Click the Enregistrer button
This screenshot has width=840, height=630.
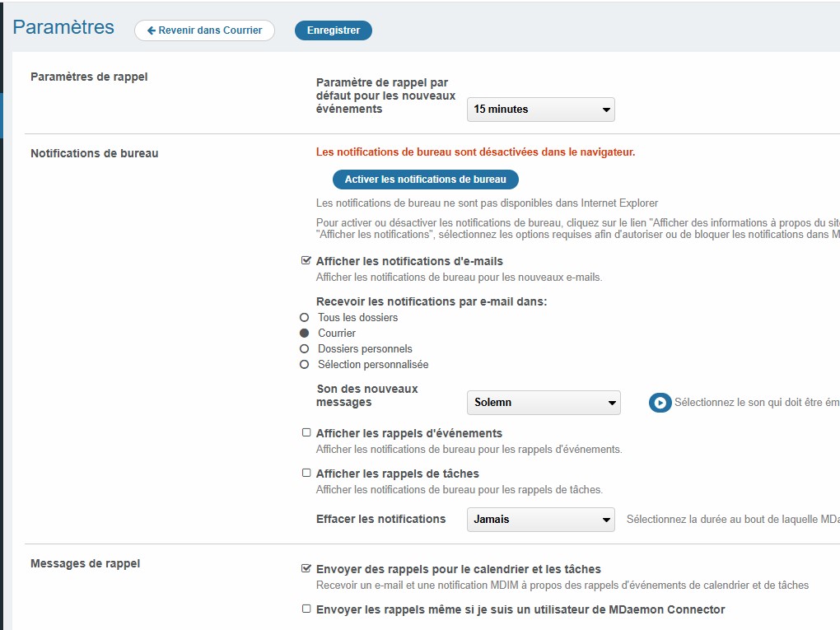coord(334,30)
